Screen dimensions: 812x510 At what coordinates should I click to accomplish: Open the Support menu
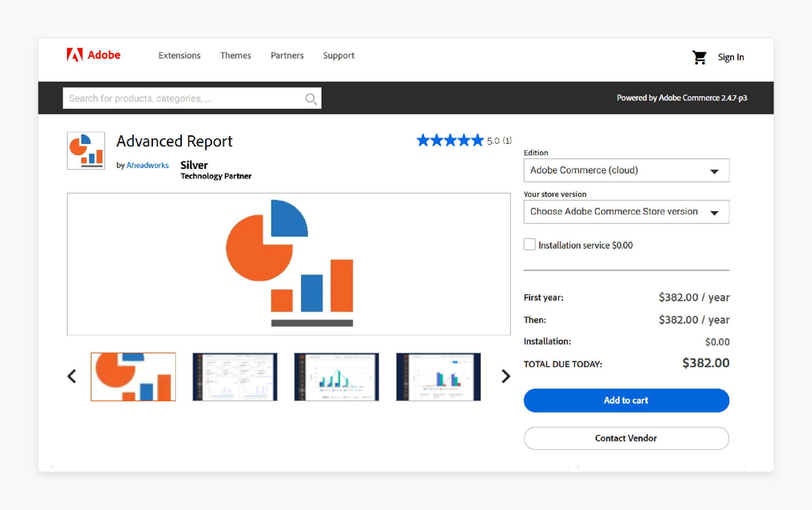339,56
